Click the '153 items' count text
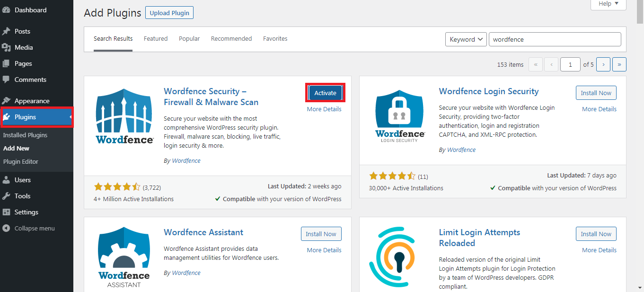Viewport: 644px width, 292px height. (510, 64)
